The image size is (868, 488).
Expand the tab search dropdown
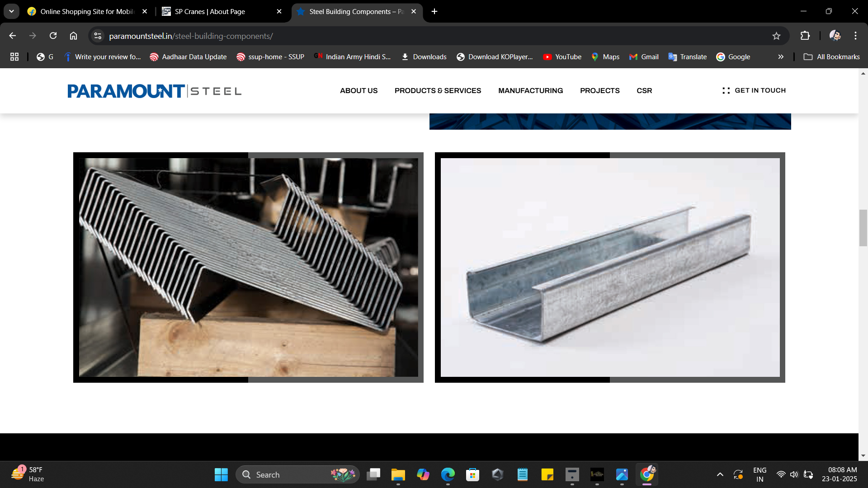(x=11, y=11)
